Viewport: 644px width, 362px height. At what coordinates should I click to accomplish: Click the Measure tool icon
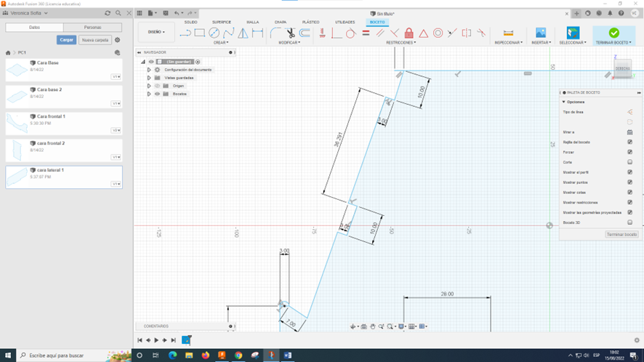pos(508,33)
